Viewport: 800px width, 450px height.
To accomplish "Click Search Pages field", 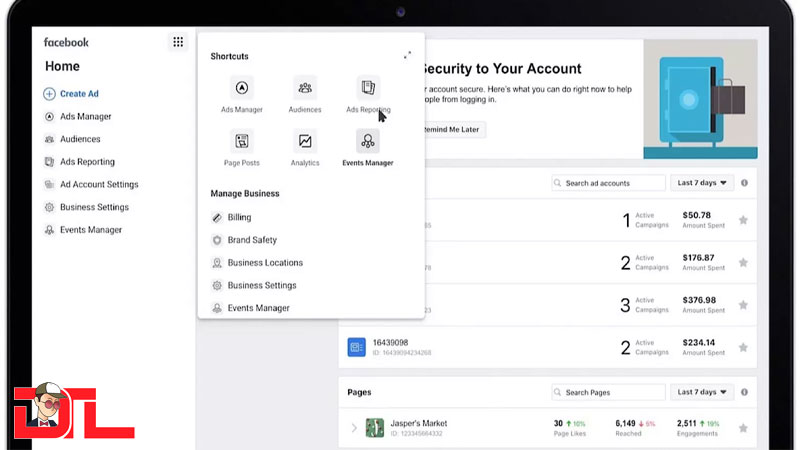I will point(608,392).
